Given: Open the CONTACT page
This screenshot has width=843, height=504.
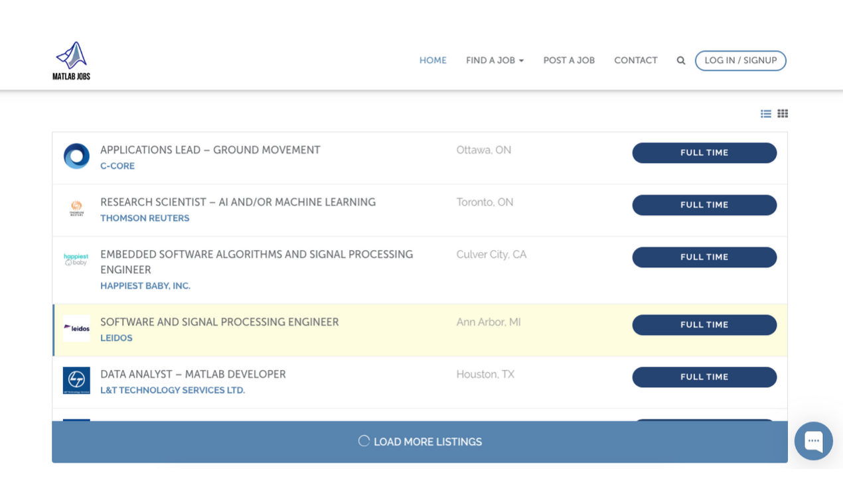Looking at the screenshot, I should [635, 60].
